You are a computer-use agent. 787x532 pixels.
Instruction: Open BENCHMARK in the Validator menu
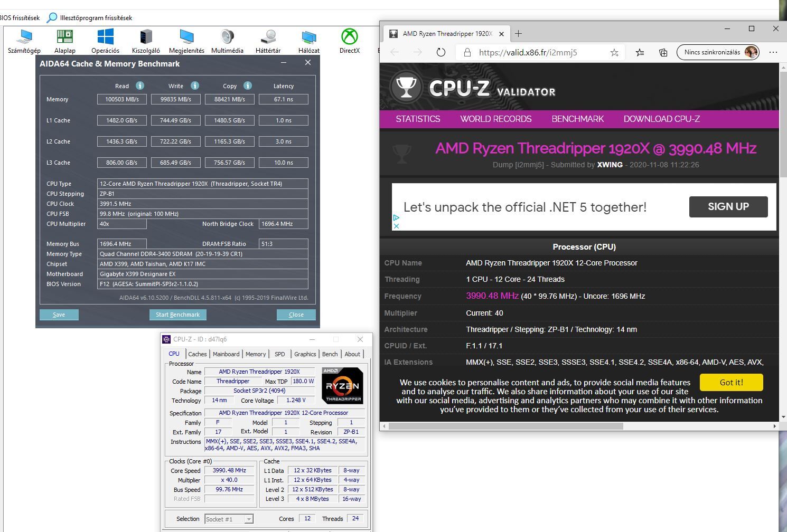pos(578,119)
